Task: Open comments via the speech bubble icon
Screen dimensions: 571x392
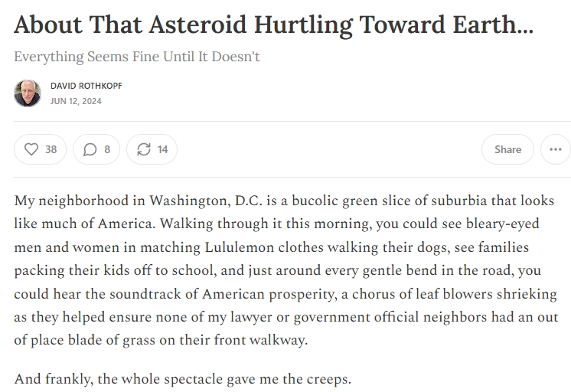Action: (90, 149)
